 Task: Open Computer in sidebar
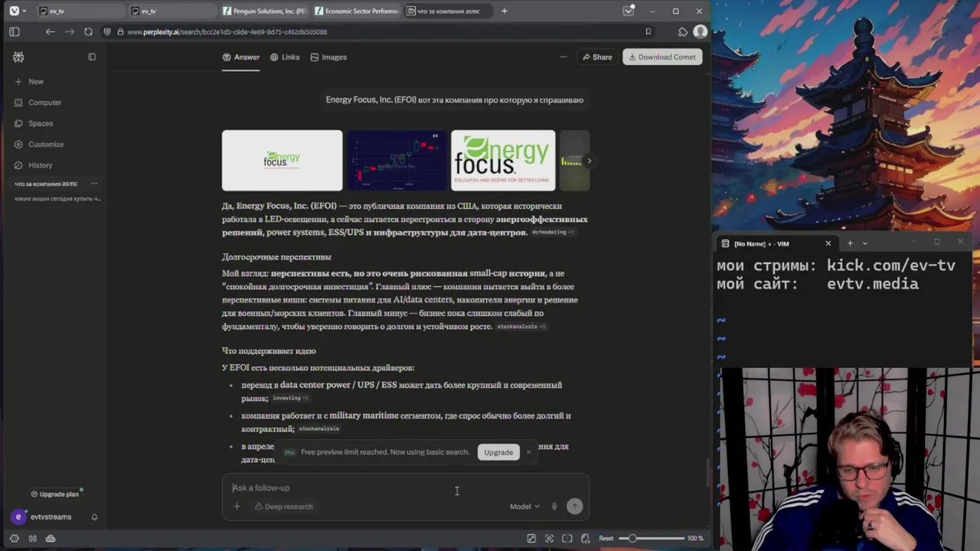(38, 102)
